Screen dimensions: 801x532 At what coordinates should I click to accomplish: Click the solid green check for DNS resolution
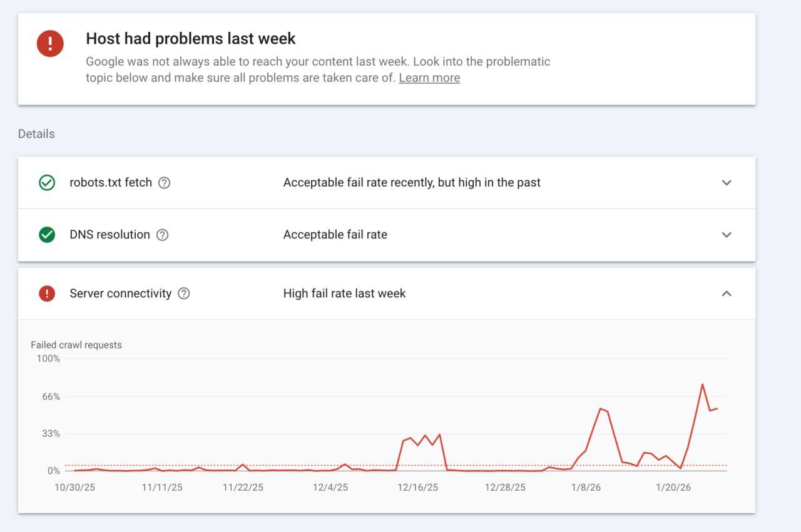click(x=47, y=235)
